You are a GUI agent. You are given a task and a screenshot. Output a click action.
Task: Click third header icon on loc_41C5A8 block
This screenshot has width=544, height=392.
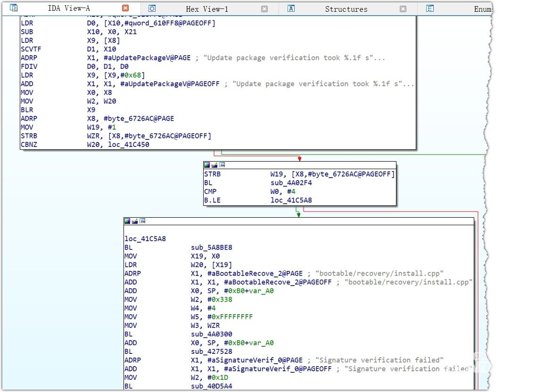142,221
